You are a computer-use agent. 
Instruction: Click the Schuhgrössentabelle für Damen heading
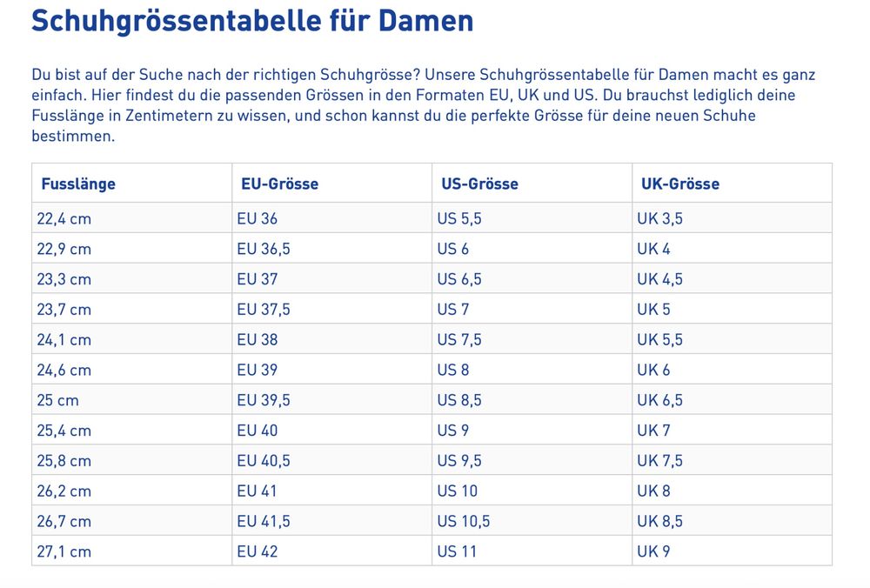click(x=252, y=21)
